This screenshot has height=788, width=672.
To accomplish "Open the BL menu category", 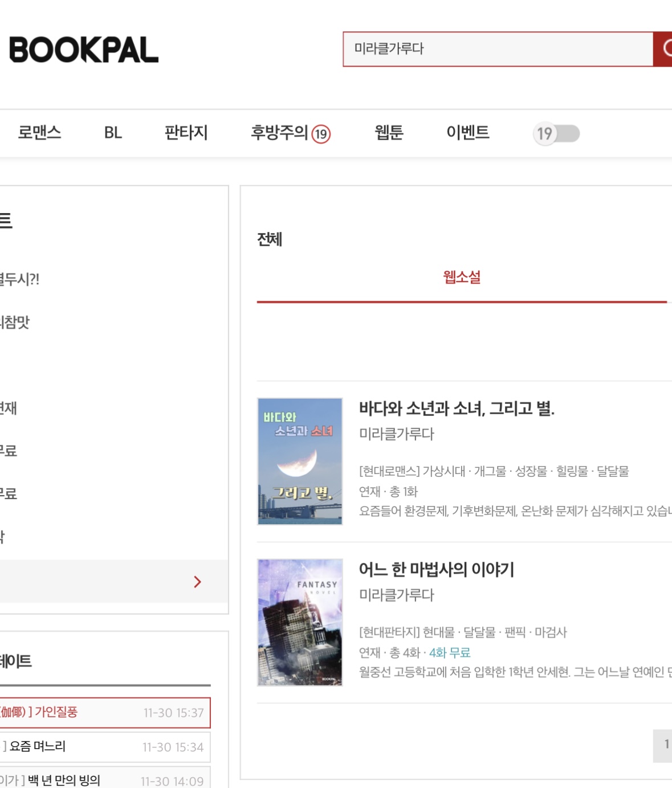I will pyautogui.click(x=113, y=133).
